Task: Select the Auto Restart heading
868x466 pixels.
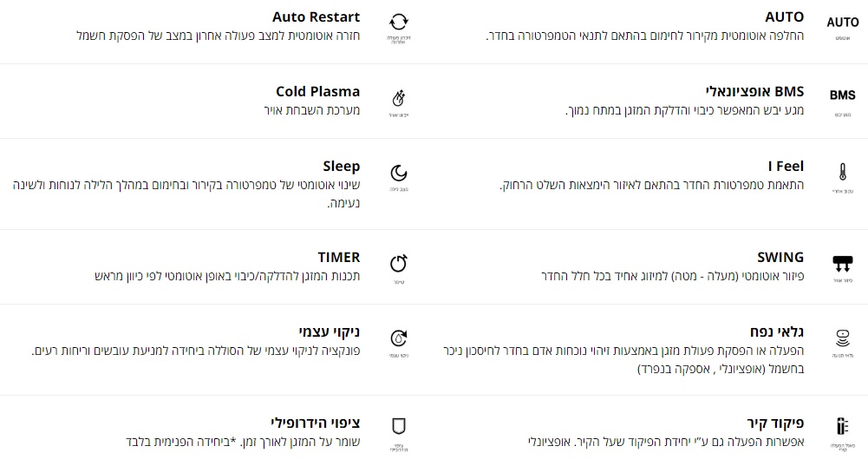Action: click(x=316, y=17)
